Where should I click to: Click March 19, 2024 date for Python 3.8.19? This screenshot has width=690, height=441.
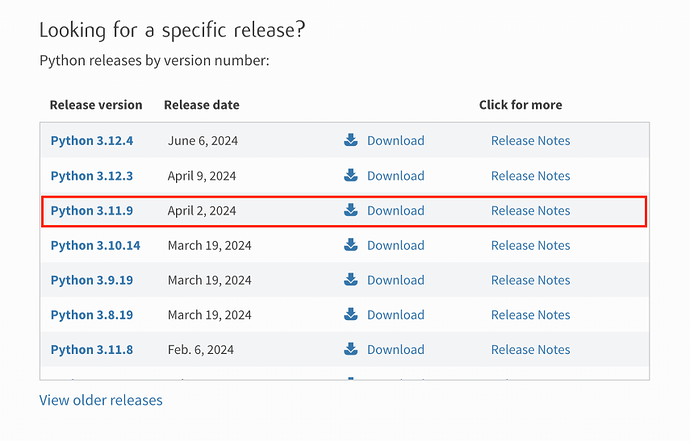(209, 315)
